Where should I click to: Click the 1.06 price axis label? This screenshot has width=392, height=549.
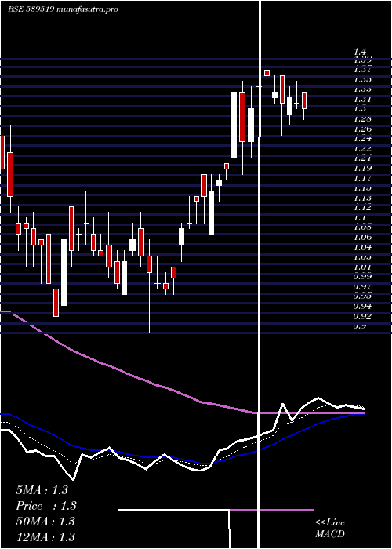pyautogui.click(x=362, y=238)
